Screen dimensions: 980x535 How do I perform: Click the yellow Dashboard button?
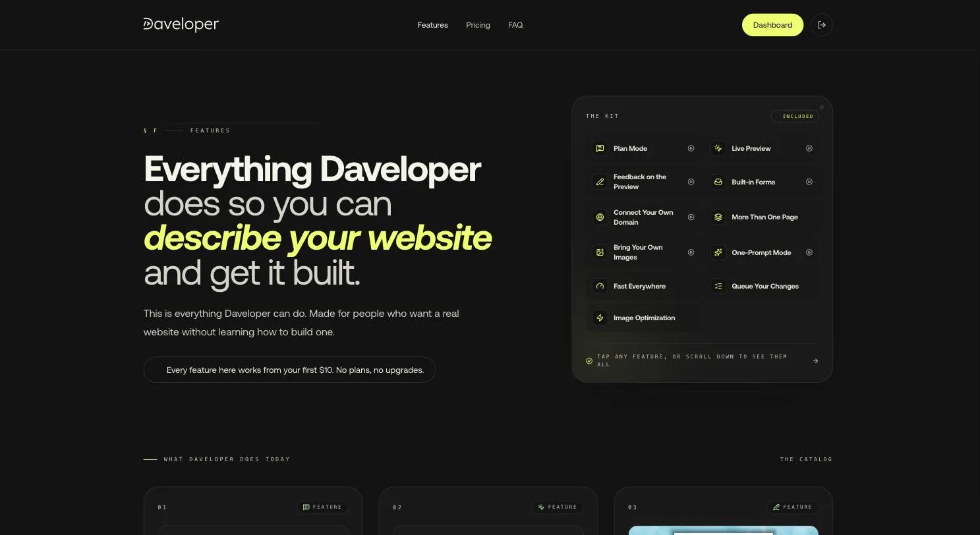772,25
